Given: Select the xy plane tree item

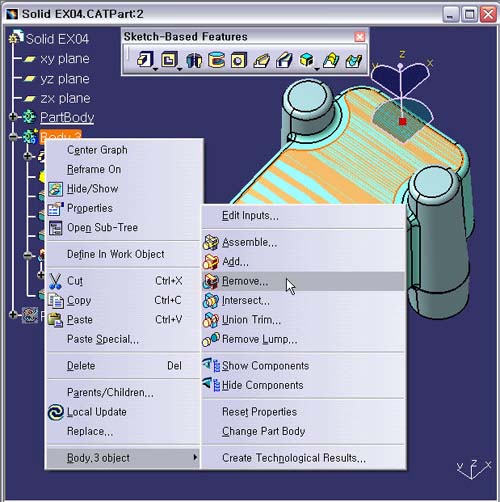Looking at the screenshot, I should click(x=65, y=59).
